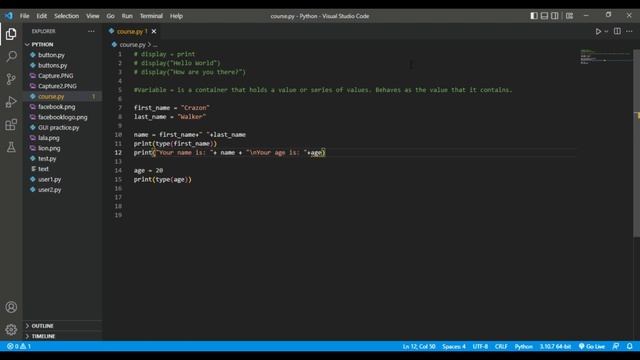640x360 pixels.
Task: Click line number 7 in the gutter
Action: 120,108
